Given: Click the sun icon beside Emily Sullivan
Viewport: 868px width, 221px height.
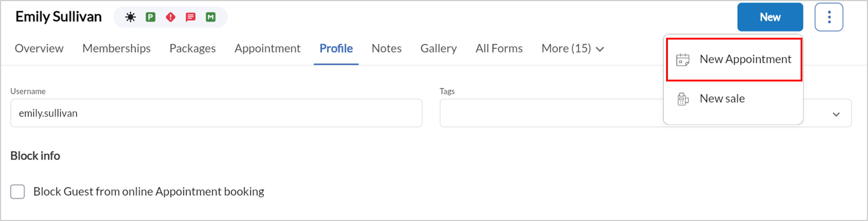Looking at the screenshot, I should tap(130, 17).
